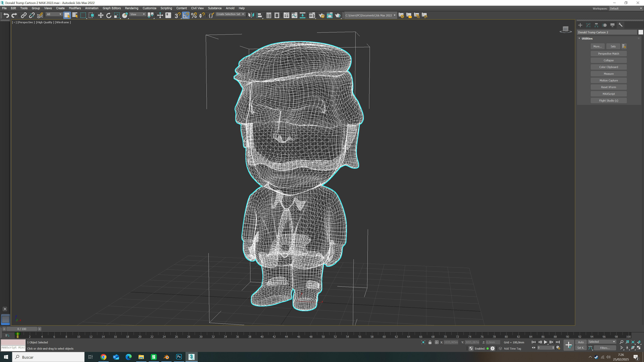Viewport: 644px width, 362px height.
Task: Toggle Auto key mode
Action: click(x=581, y=342)
